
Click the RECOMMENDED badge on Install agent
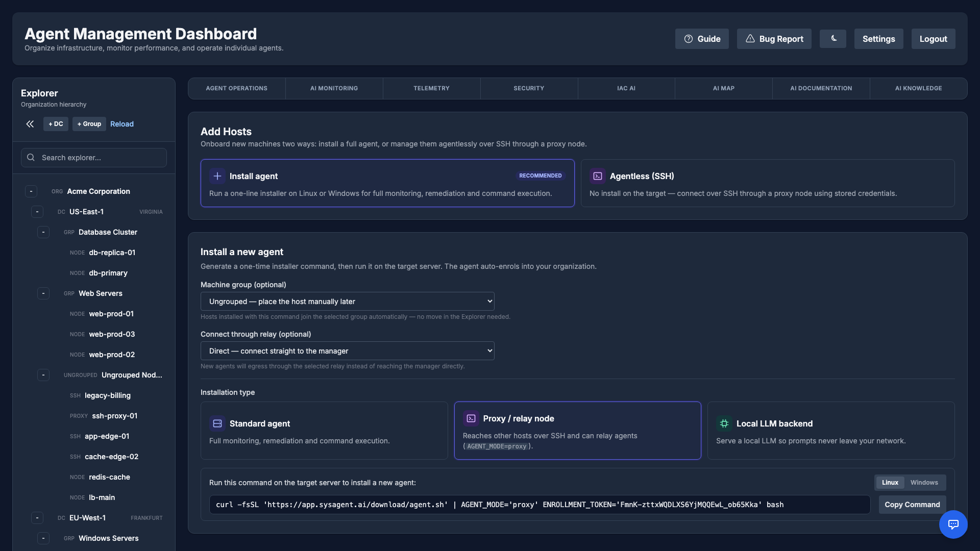click(x=541, y=176)
